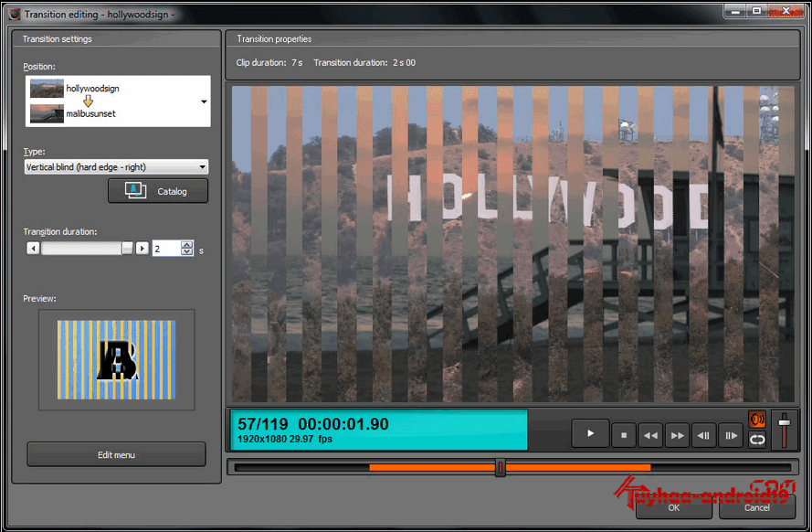Click the transition duration slider thumb
The height and width of the screenshot is (532, 812).
coord(127,248)
